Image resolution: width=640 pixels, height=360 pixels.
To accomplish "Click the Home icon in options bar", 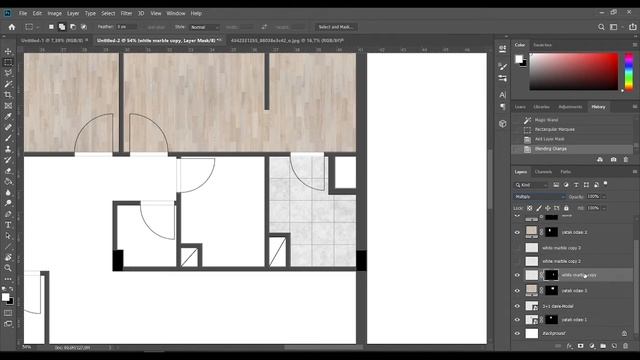I will click(12, 27).
